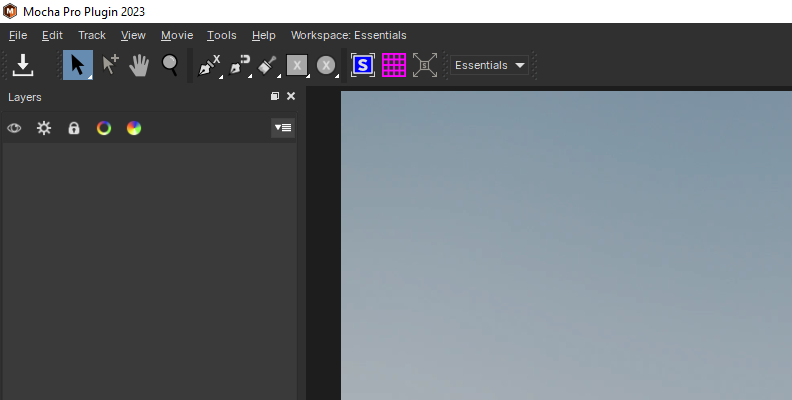This screenshot has height=400, width=792.
Task: Select the Add Point arrow tool
Action: tap(110, 65)
